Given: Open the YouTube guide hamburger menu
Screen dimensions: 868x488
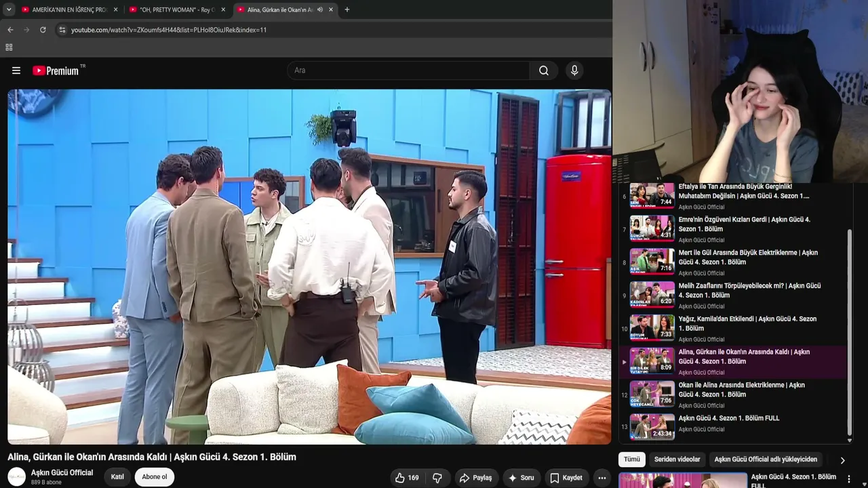Looking at the screenshot, I should pos(16,70).
